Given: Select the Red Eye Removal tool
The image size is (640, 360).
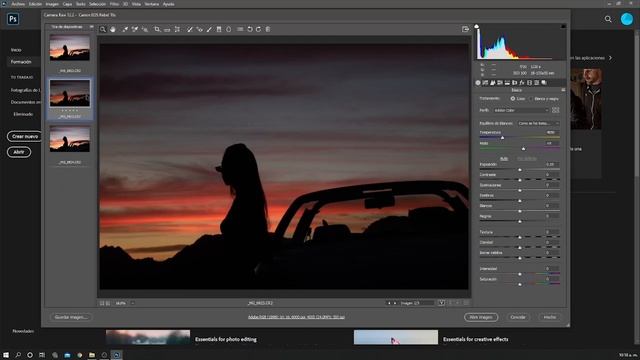Looking at the screenshot, I should coord(199,29).
